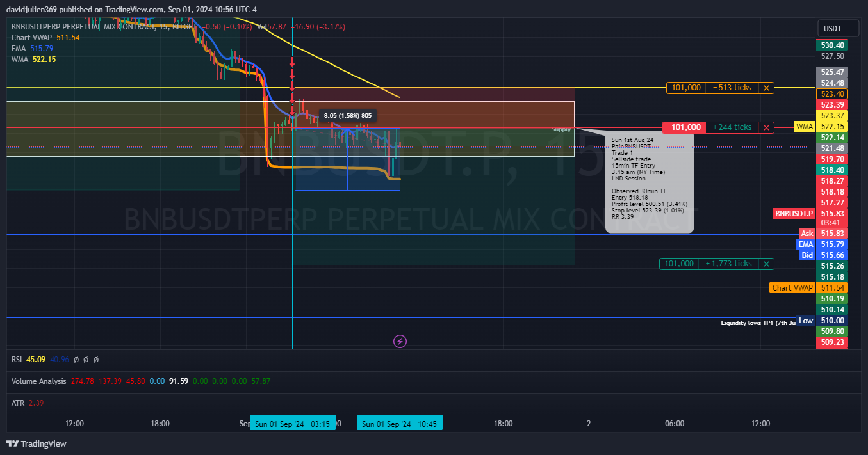The height and width of the screenshot is (455, 868).
Task: Click the Volume Analysis value 274.78
Action: tap(81, 381)
